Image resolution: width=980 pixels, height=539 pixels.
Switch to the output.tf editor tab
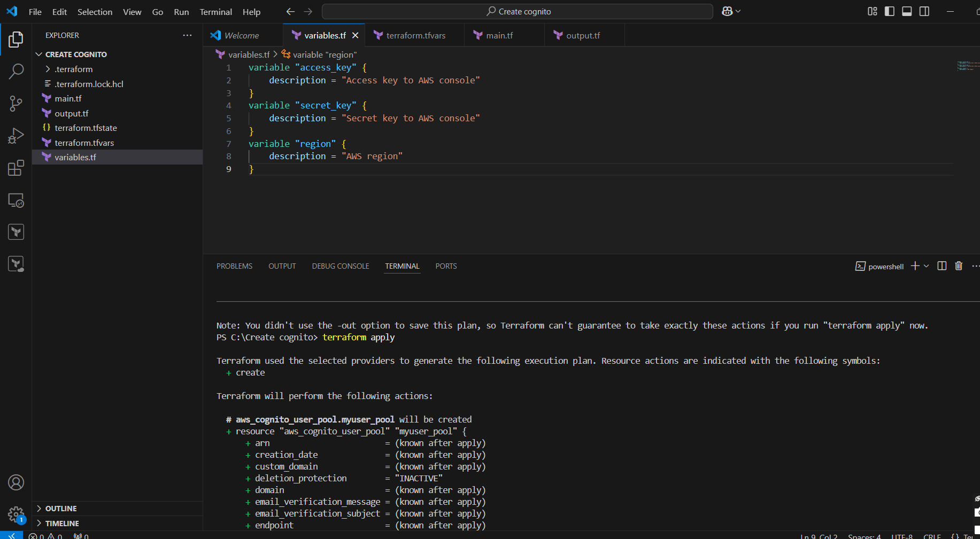coord(584,35)
